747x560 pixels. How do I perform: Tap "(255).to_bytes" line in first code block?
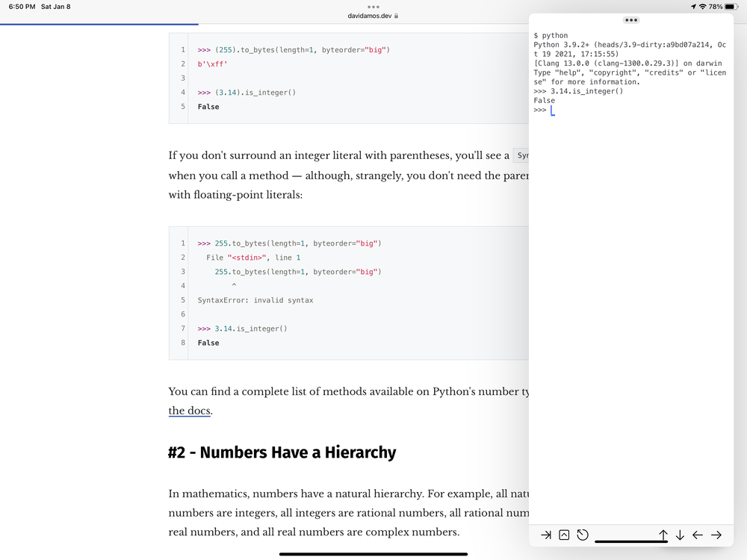pyautogui.click(x=294, y=49)
